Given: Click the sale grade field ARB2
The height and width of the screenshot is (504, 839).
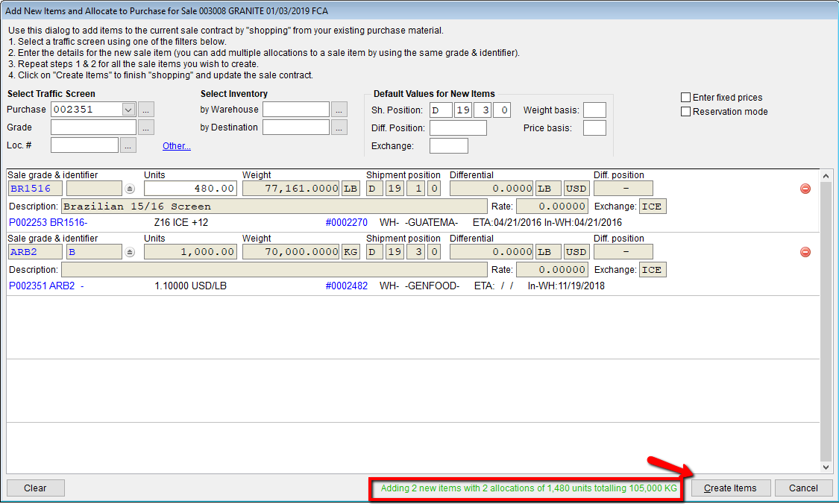Looking at the screenshot, I should [35, 252].
